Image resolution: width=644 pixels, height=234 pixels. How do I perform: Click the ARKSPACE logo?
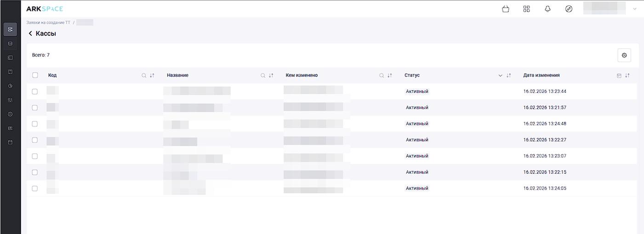(45, 9)
